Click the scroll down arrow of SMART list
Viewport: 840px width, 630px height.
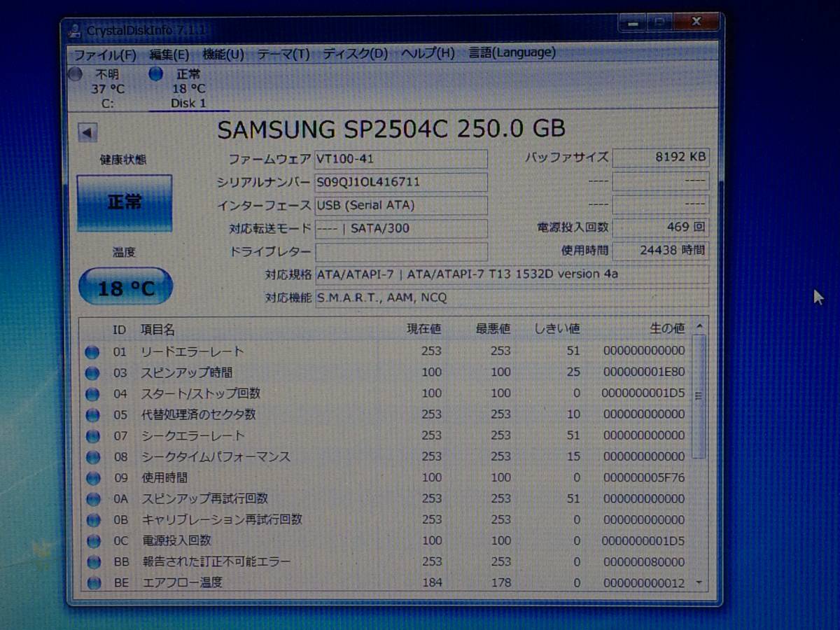pyautogui.click(x=699, y=582)
